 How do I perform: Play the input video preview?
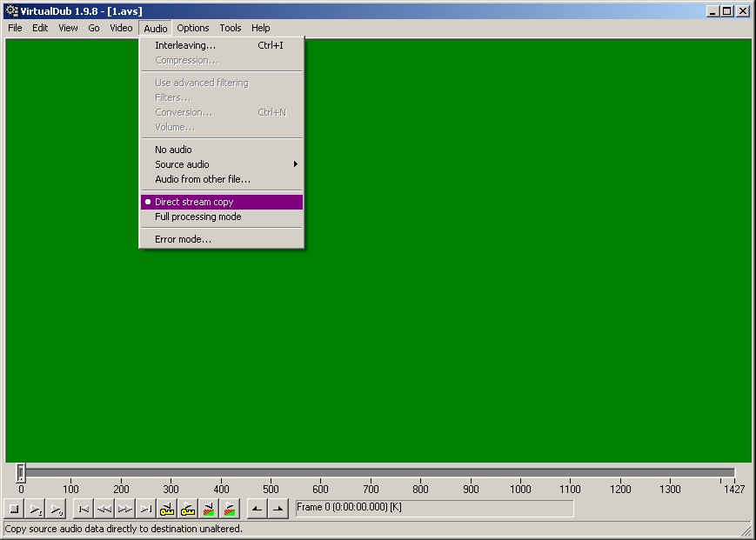(36, 509)
